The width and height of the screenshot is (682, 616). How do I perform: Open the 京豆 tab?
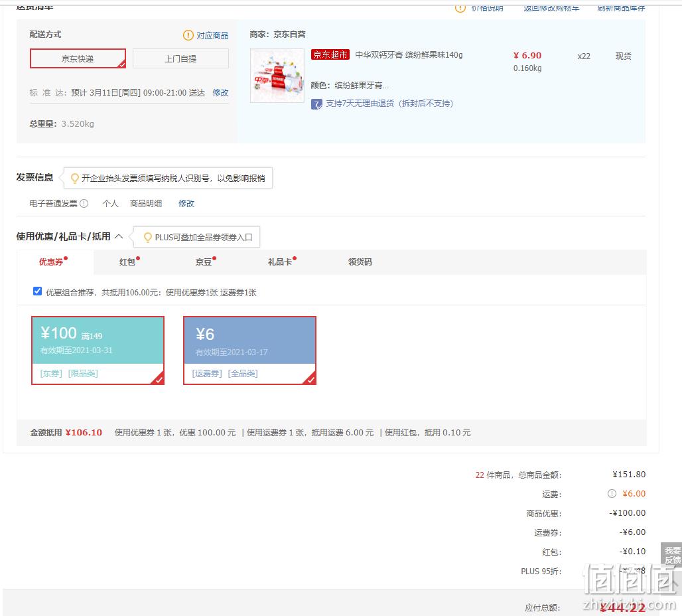204,262
